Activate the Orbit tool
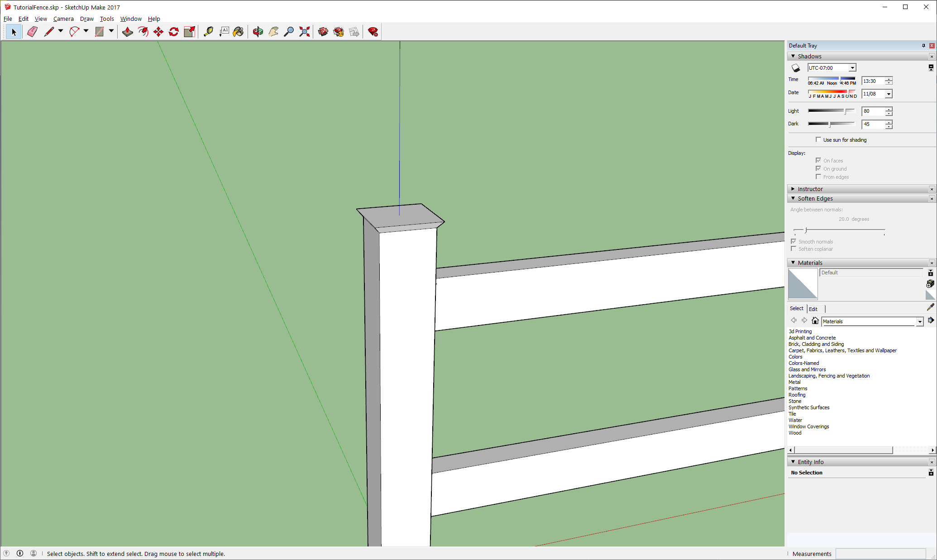 (258, 32)
